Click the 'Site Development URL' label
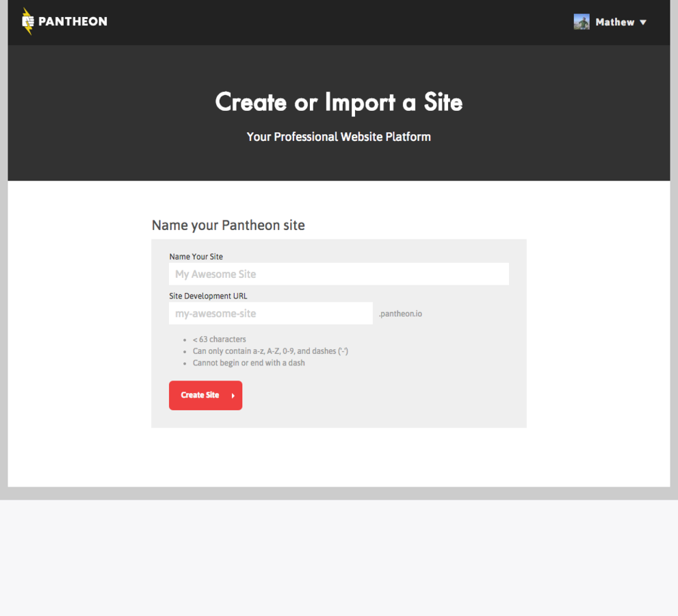Screen dimensions: 678x616 (x=208, y=296)
